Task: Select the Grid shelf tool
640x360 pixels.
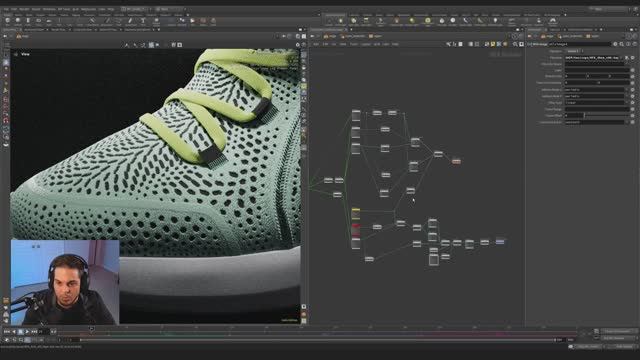Action: click(x=49, y=22)
